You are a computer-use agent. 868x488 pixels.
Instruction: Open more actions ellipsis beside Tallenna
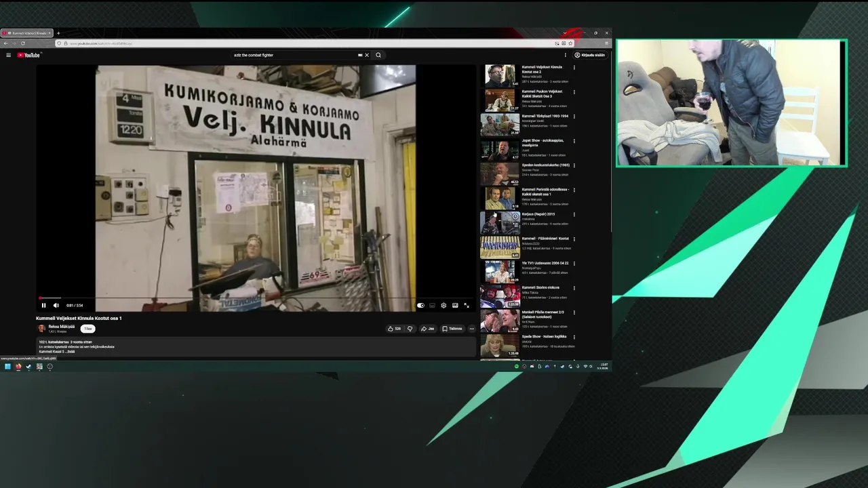(x=472, y=329)
